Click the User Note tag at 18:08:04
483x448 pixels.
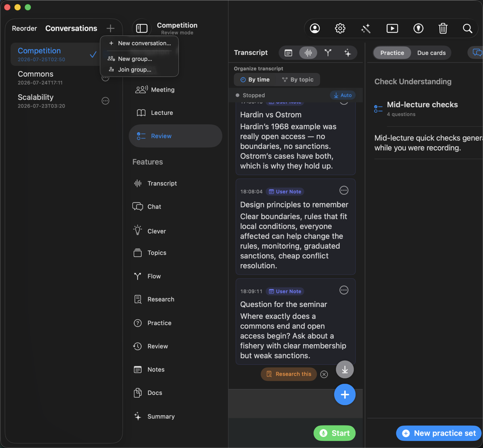point(285,191)
